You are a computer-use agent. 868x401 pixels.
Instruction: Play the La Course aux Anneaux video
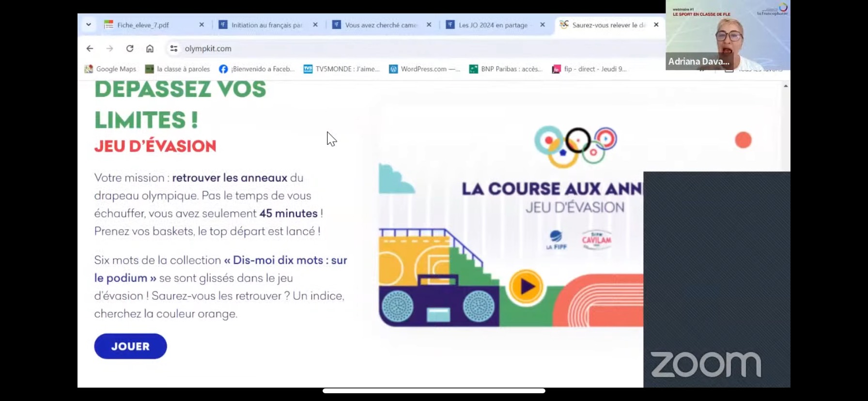(x=527, y=287)
